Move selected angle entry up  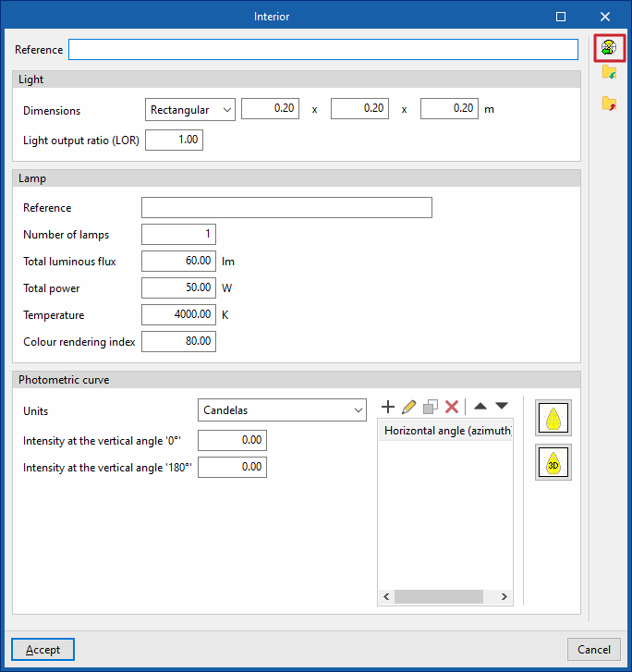(x=480, y=406)
